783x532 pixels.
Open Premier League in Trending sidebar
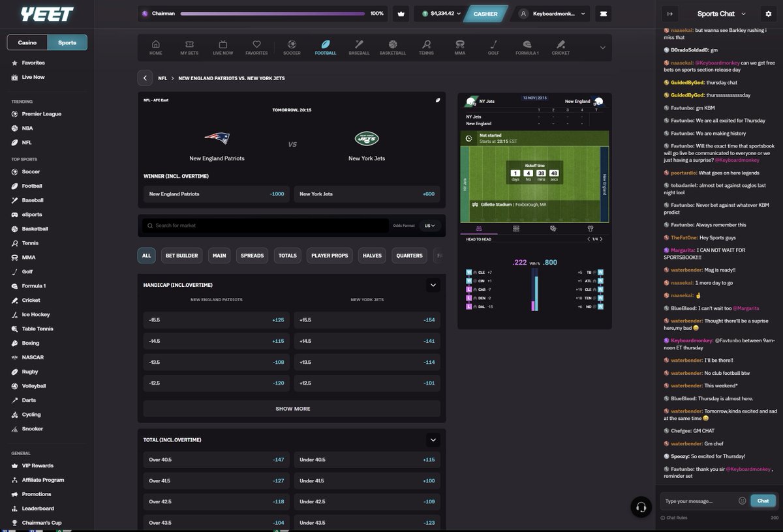click(x=36, y=114)
